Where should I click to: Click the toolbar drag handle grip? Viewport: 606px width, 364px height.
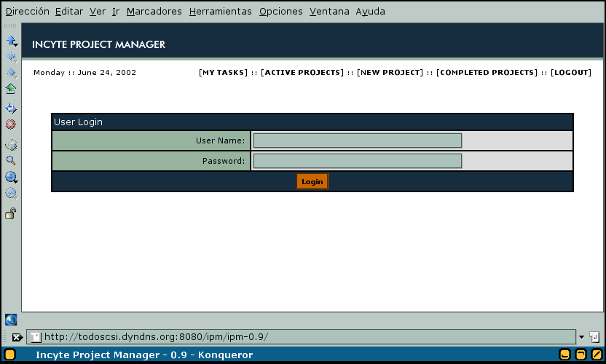(x=10, y=26)
